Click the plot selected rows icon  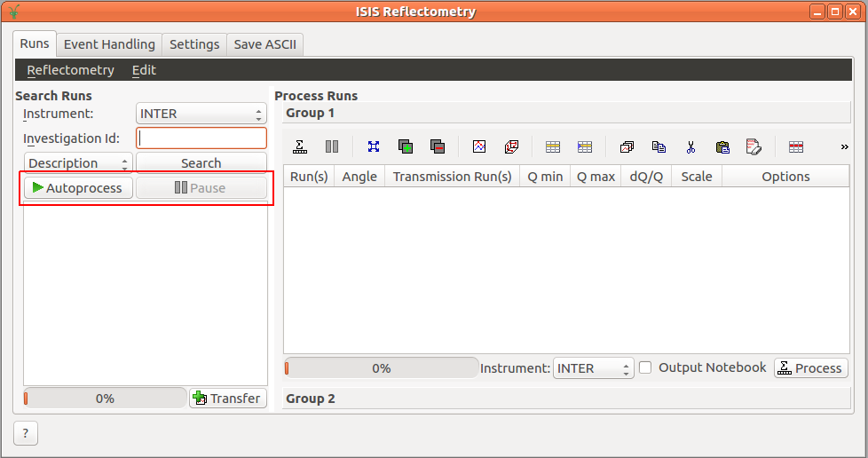coord(479,146)
